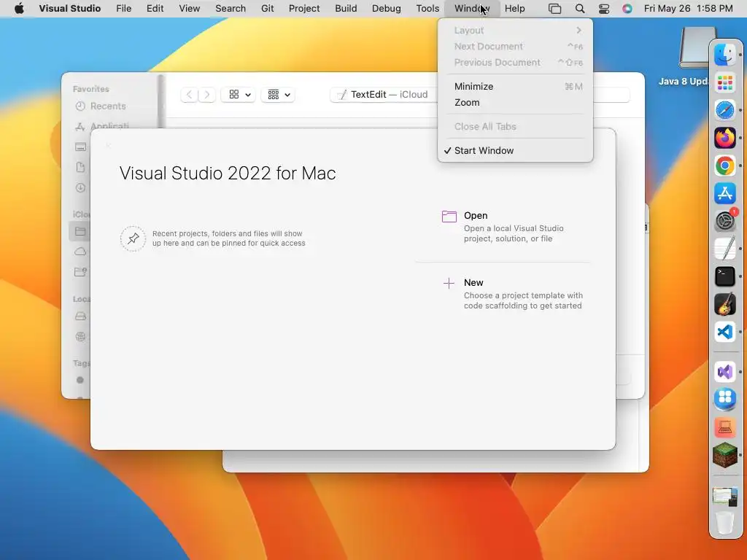Open Firefox from the Dock
747x560 pixels.
coord(725,138)
